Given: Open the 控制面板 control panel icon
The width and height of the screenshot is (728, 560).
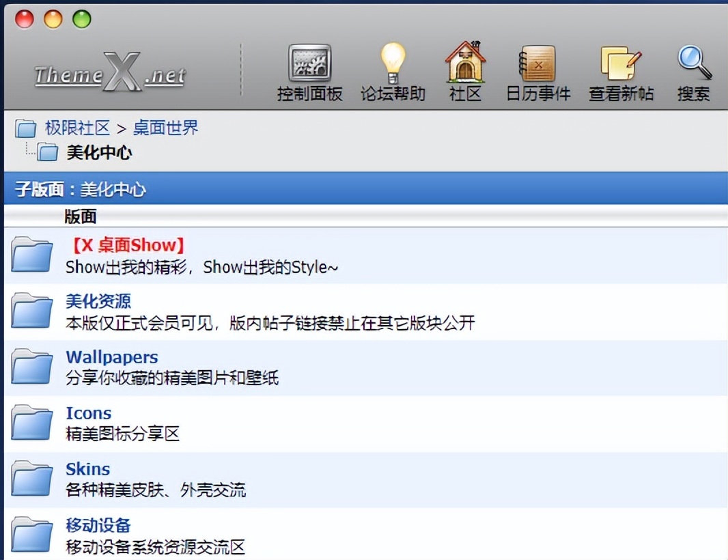Looking at the screenshot, I should [309, 63].
